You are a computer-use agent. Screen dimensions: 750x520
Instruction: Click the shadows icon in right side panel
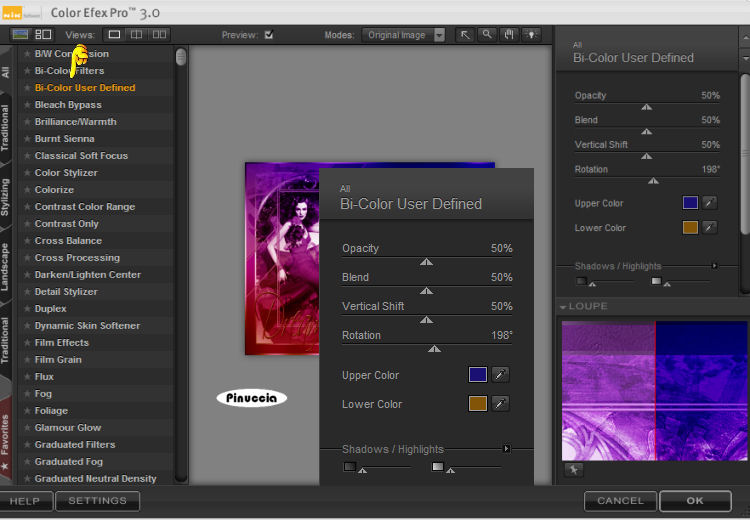(581, 281)
